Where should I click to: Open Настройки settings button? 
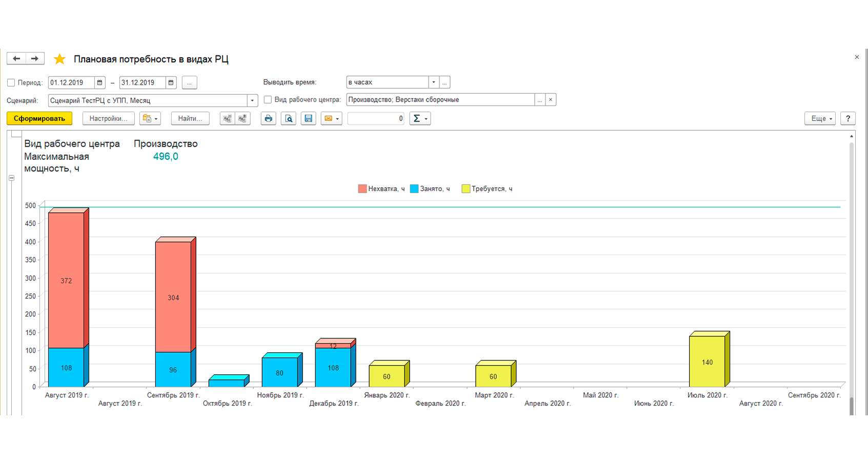point(108,118)
